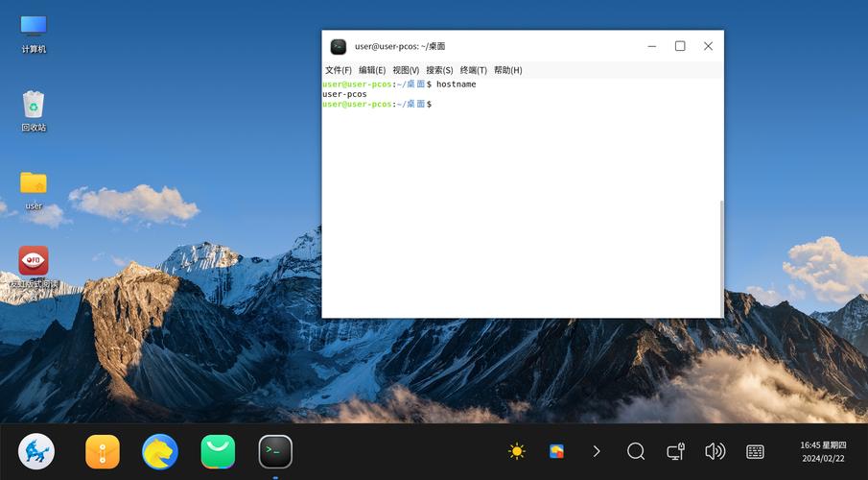
Task: Open the 视图(V) menu
Action: (406, 70)
